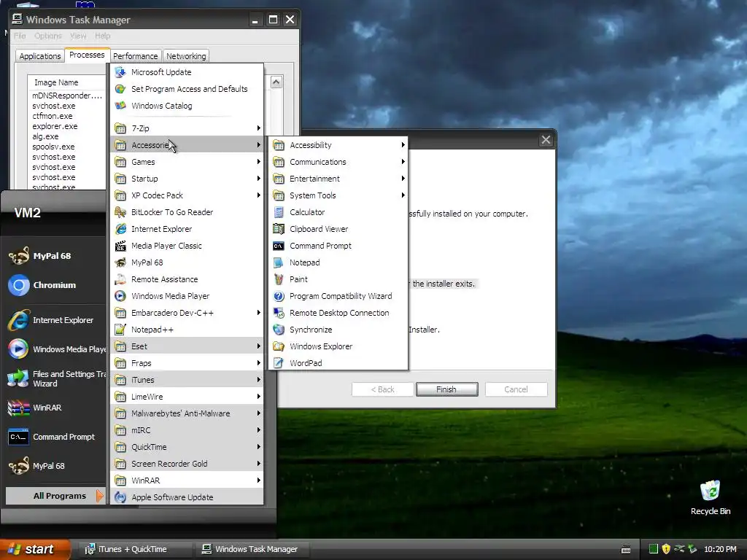Open Windows Catalog entry

(x=187, y=106)
